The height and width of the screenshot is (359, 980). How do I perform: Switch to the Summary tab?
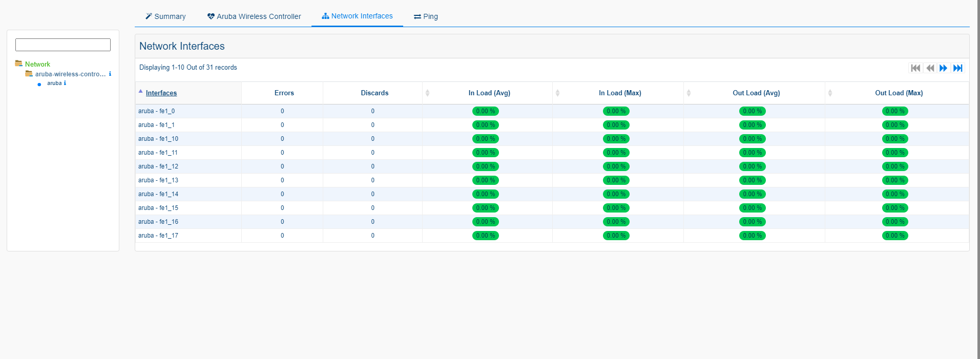click(165, 16)
